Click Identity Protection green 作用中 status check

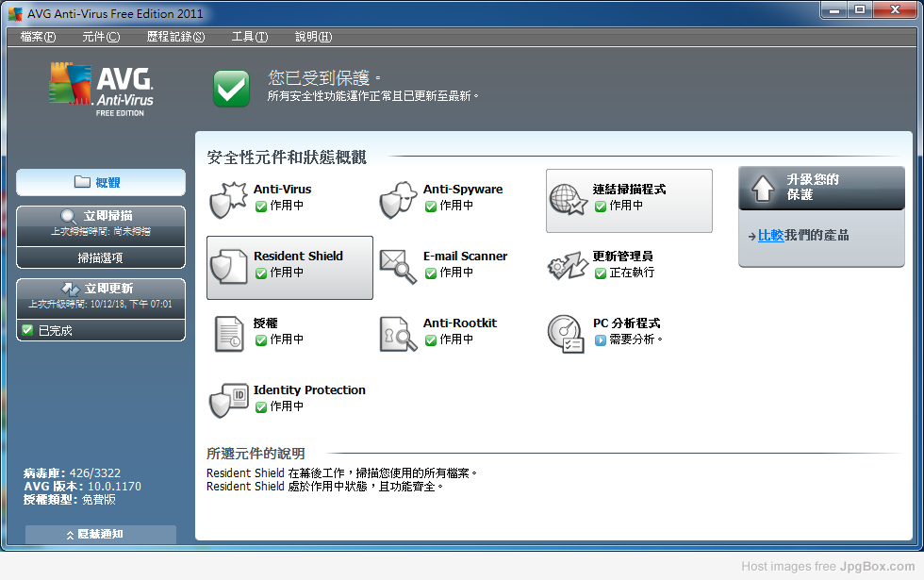click(261, 407)
